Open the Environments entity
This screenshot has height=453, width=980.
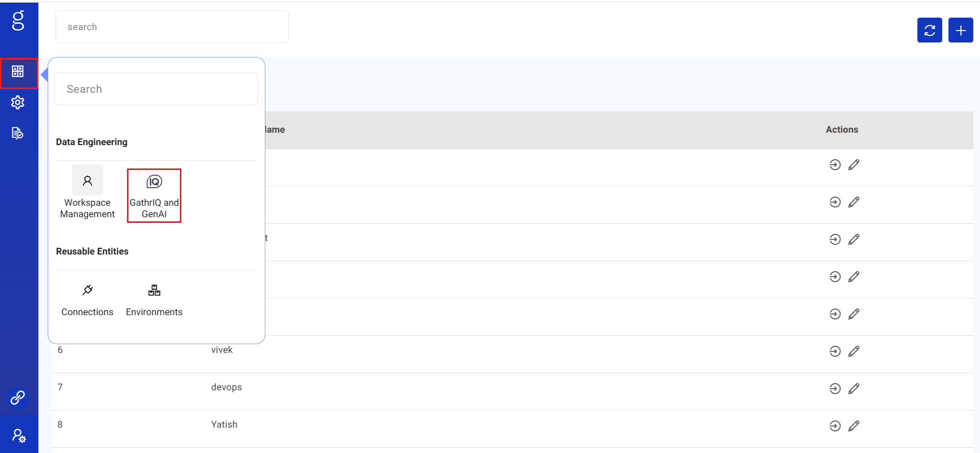point(154,300)
